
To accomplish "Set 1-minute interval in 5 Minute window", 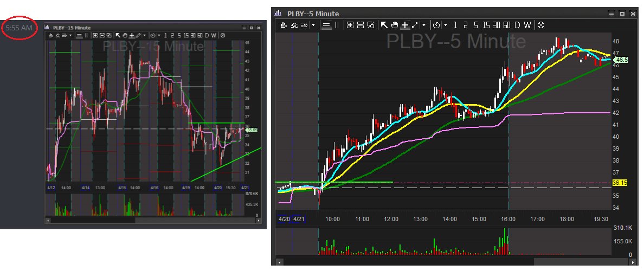I will coord(455,25).
